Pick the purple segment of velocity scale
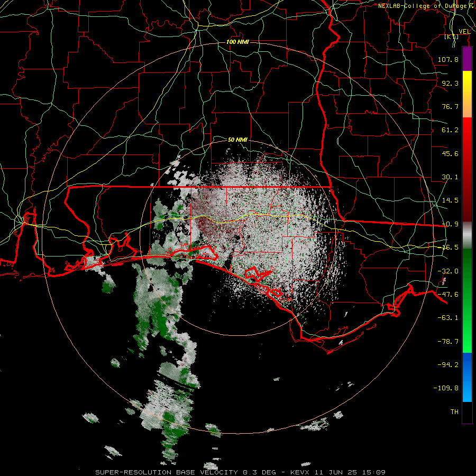 pyautogui.click(x=467, y=59)
